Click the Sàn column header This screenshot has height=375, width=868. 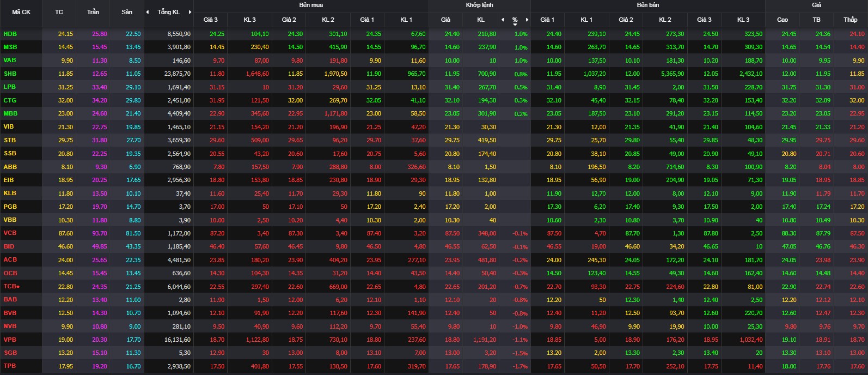(x=127, y=12)
